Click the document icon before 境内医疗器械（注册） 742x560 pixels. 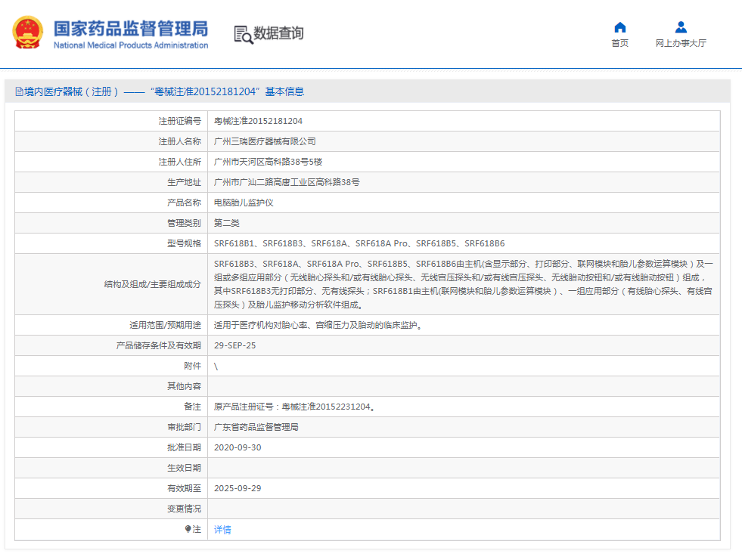click(19, 91)
